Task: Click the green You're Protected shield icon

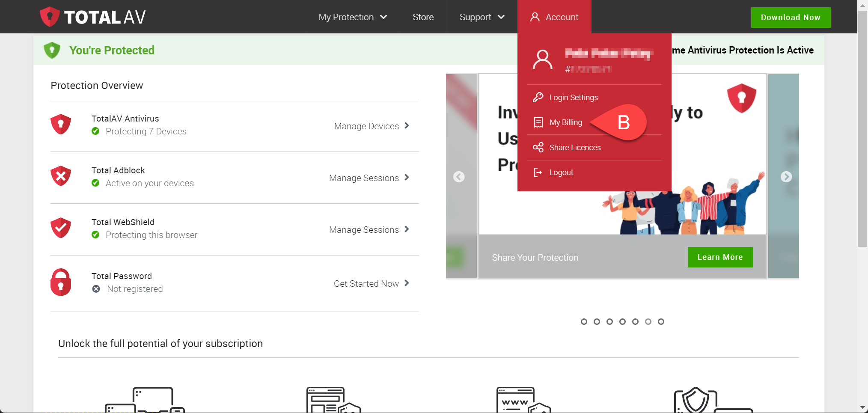Action: 52,50
